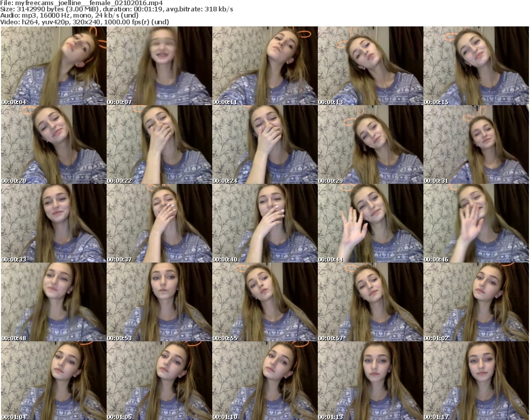Click the 'Size: 3142990 bytes' info line
Viewport: 530px width, 420px height.
[x=116, y=9]
